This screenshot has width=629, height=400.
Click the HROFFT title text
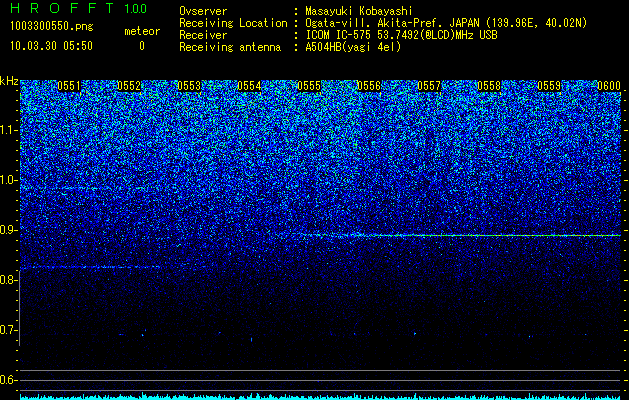(63, 8)
